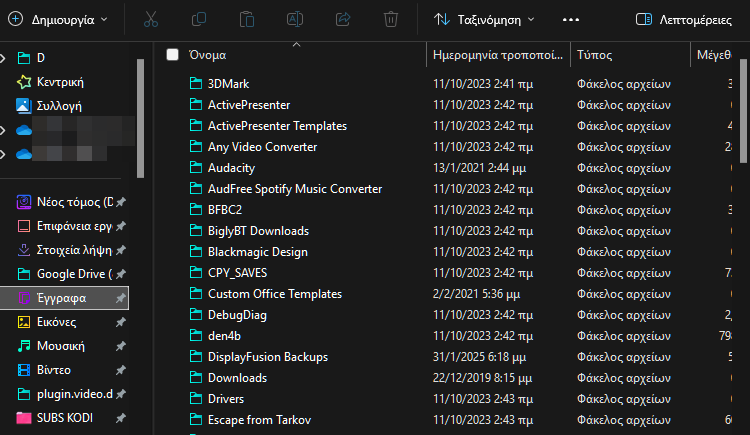Select Custom Office Templates folder

click(275, 294)
